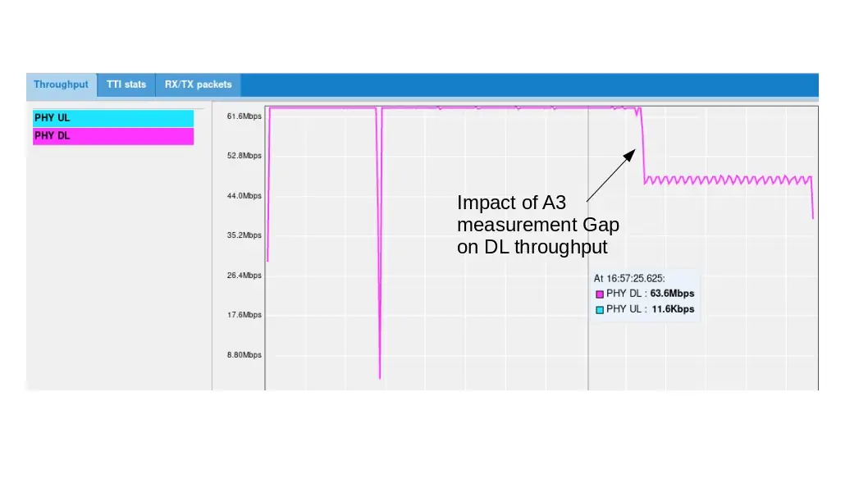Open the TTI stats tab

click(126, 84)
